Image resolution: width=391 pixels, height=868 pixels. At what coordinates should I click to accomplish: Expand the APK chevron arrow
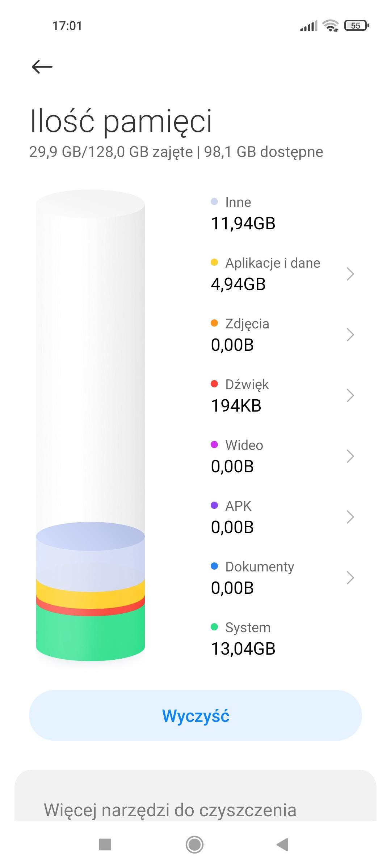pos(350,517)
